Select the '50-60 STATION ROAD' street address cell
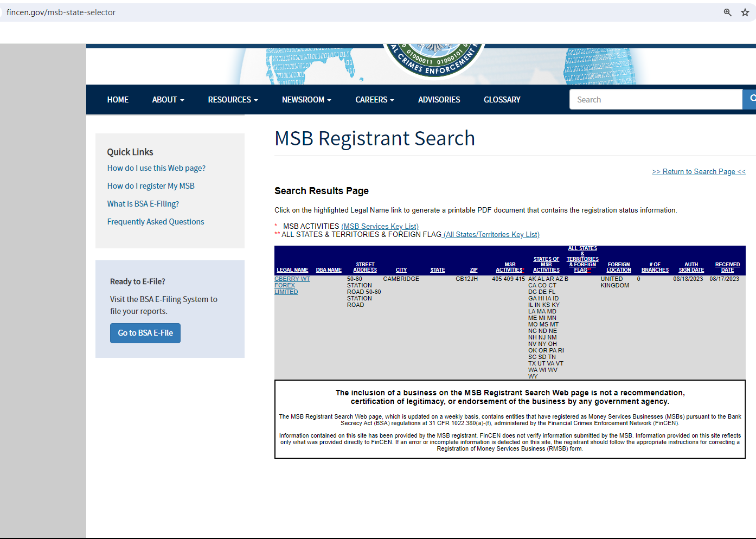Screen dimensions: 756x539 364,292
